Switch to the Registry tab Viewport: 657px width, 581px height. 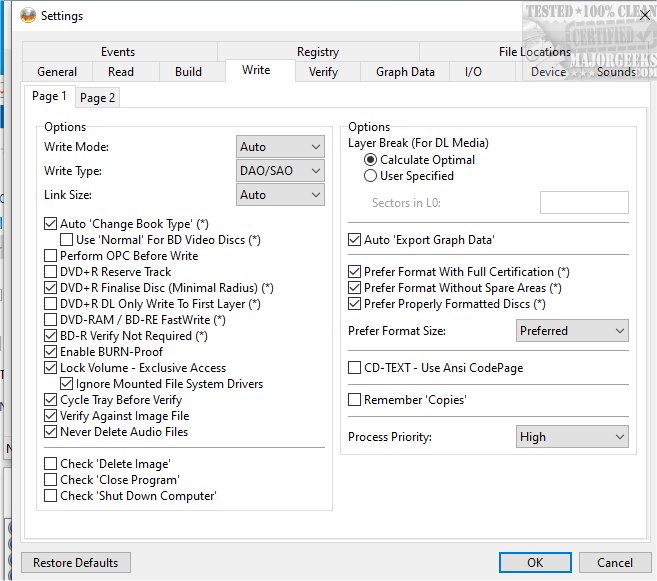coord(318,52)
